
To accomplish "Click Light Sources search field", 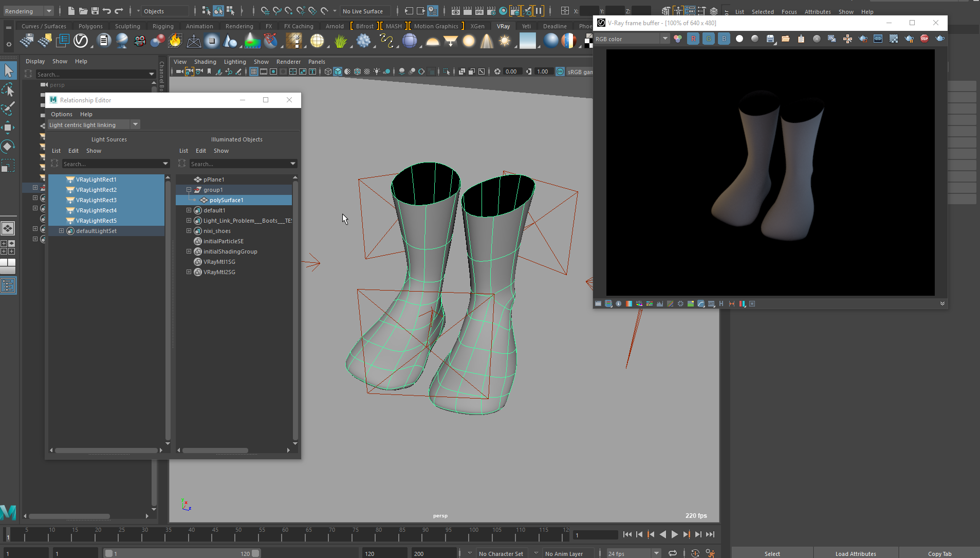I will (x=116, y=164).
